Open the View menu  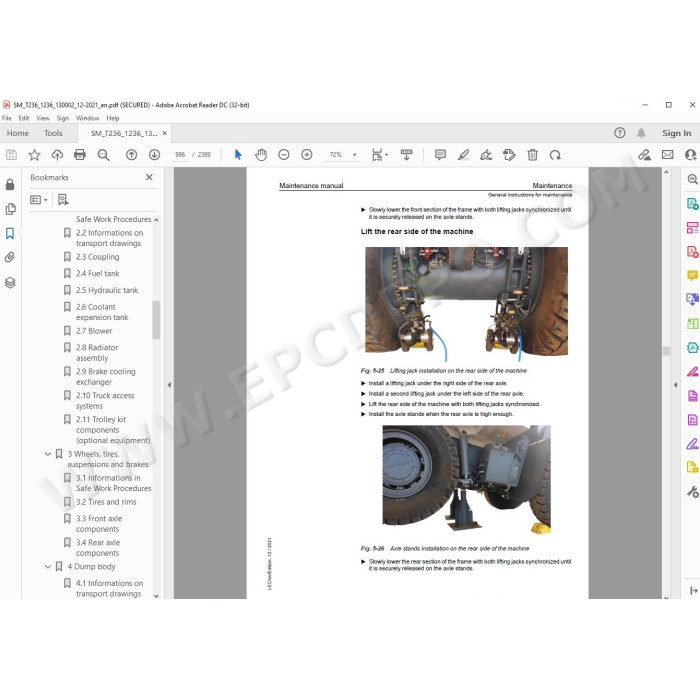point(43,118)
